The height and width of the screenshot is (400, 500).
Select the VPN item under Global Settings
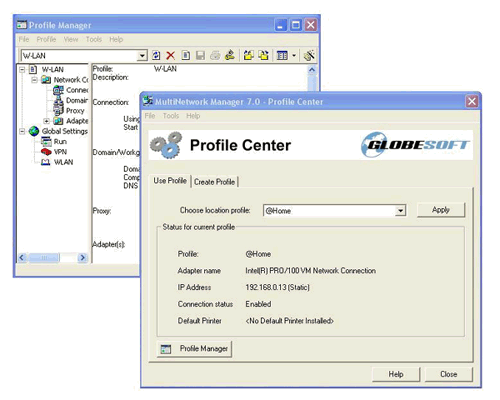60,152
